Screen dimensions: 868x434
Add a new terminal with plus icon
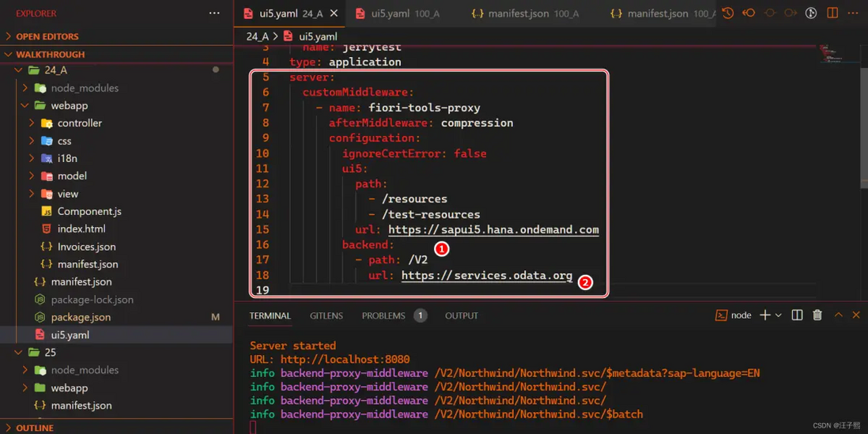tap(765, 315)
